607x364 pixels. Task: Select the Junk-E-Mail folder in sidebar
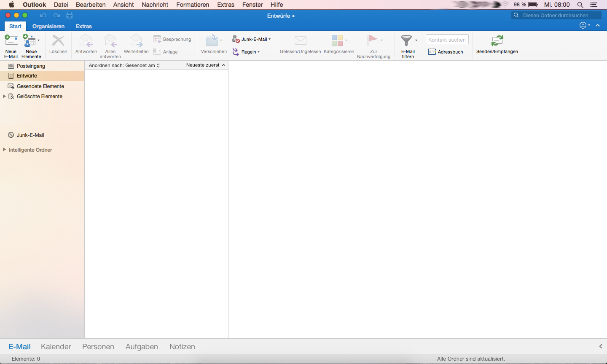pos(42,135)
